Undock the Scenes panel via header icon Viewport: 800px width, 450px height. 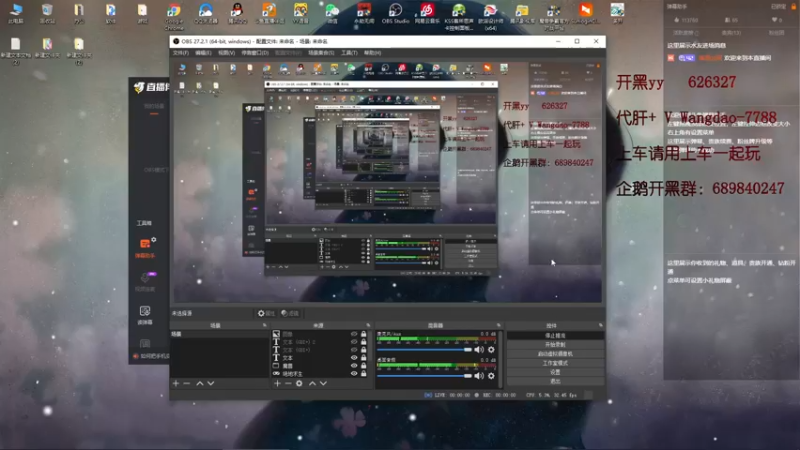[x=264, y=325]
